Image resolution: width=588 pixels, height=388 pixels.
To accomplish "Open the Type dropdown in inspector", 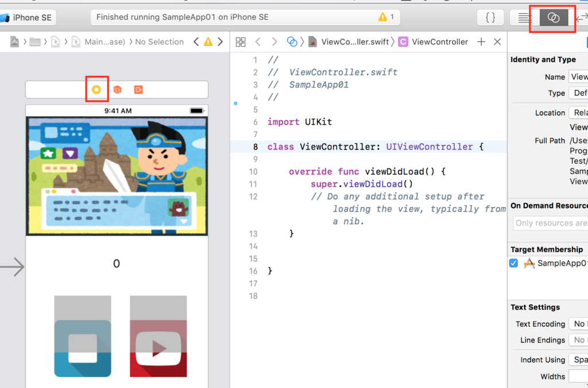I will point(578,93).
